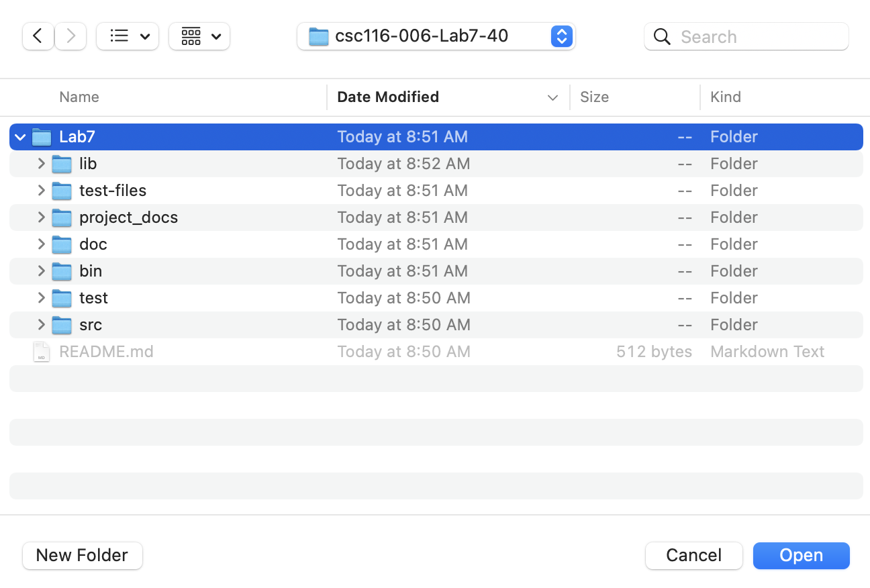Sort by the Kind column header

click(725, 97)
